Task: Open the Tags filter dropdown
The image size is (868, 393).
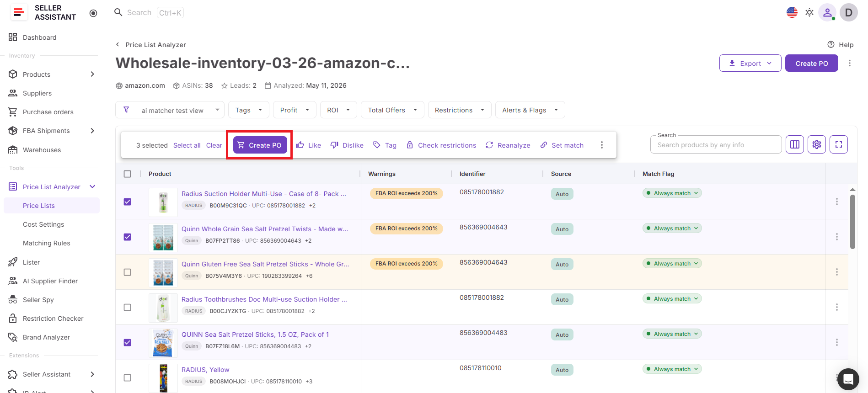Action: 249,110
